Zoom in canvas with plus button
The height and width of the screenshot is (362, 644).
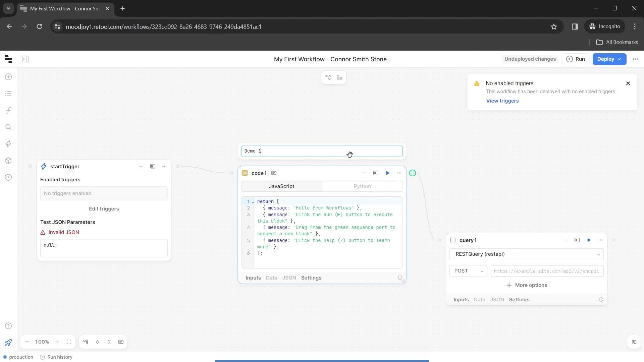tap(57, 342)
